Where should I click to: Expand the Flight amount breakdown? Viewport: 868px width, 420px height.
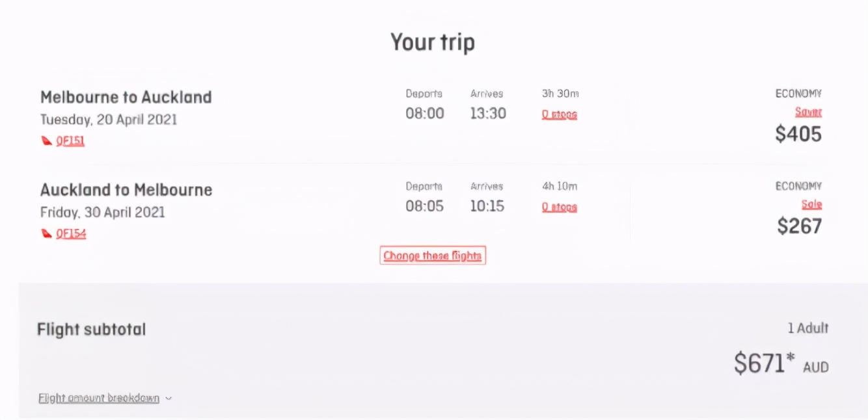(99, 398)
